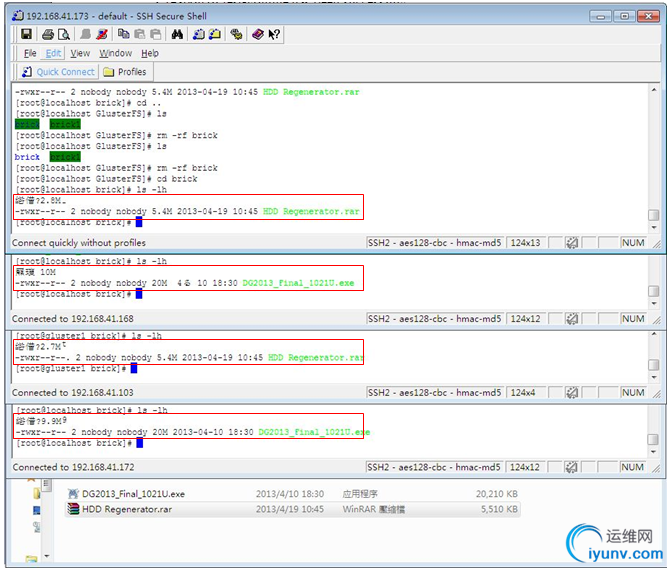Viewport: 669px width, 570px height.
Task: Click 'Connected to 192.168.41.168' status text
Action: (x=73, y=319)
